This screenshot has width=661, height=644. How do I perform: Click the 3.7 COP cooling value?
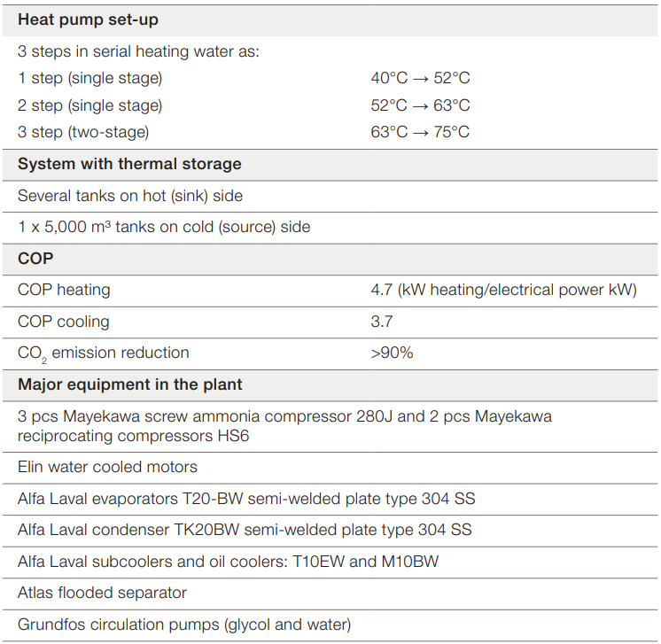tap(382, 322)
